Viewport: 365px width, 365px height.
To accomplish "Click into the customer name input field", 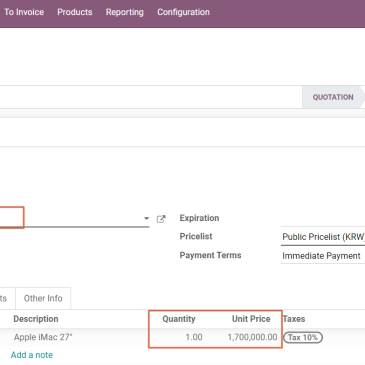I will point(71,219).
